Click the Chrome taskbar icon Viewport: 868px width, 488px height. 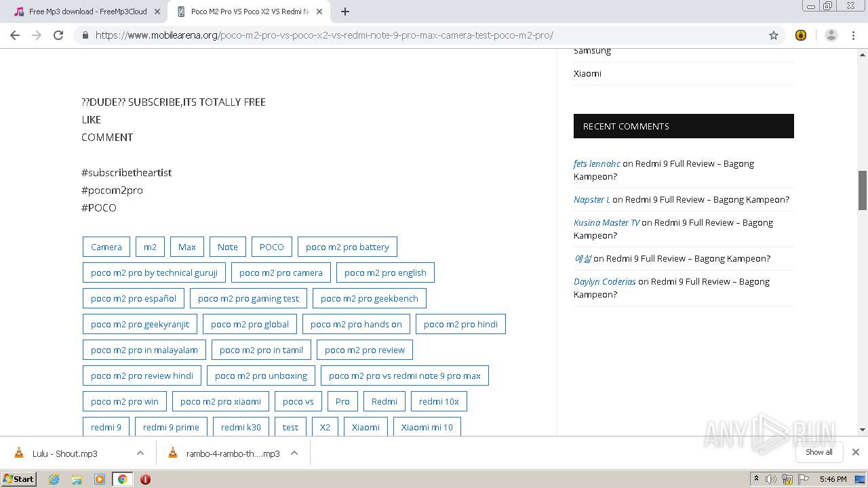tap(123, 479)
